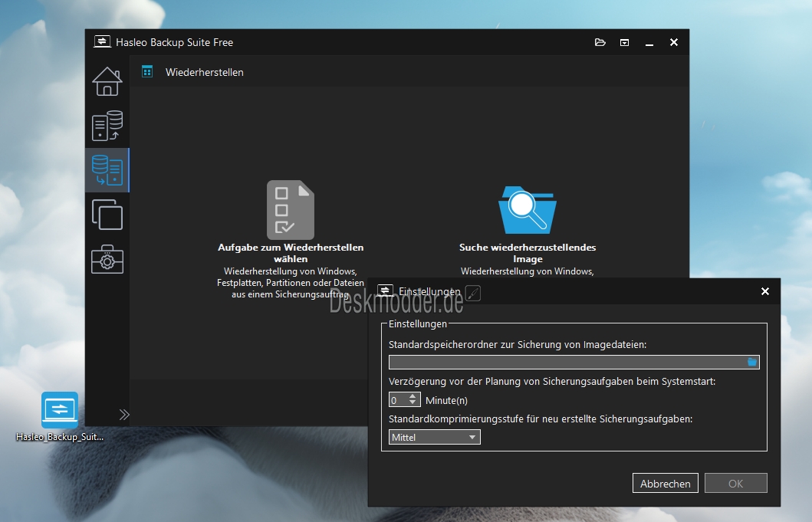Open the Home section in sidebar
This screenshot has width=812, height=522.
pyautogui.click(x=107, y=81)
